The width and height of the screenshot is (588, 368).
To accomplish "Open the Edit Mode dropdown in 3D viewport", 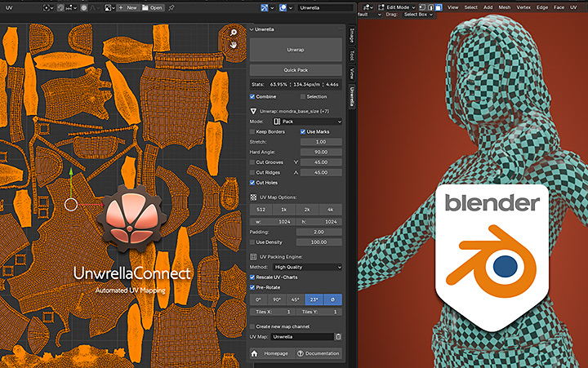I will pyautogui.click(x=397, y=7).
